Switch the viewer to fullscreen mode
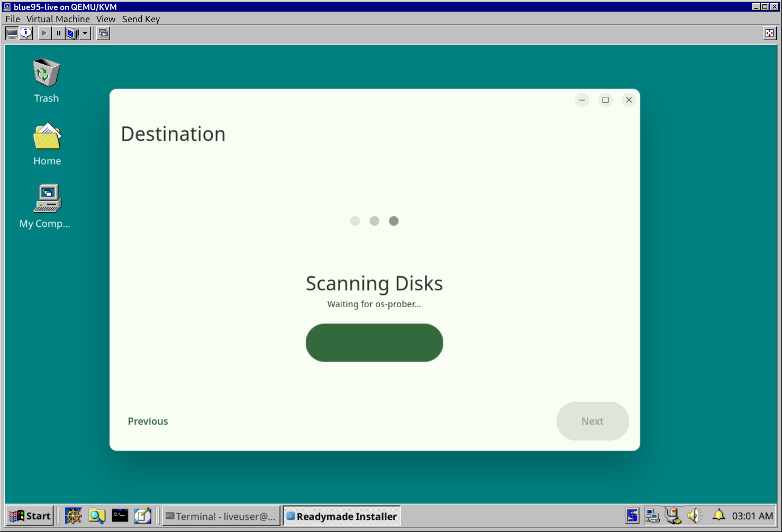782x532 pixels. tap(769, 33)
